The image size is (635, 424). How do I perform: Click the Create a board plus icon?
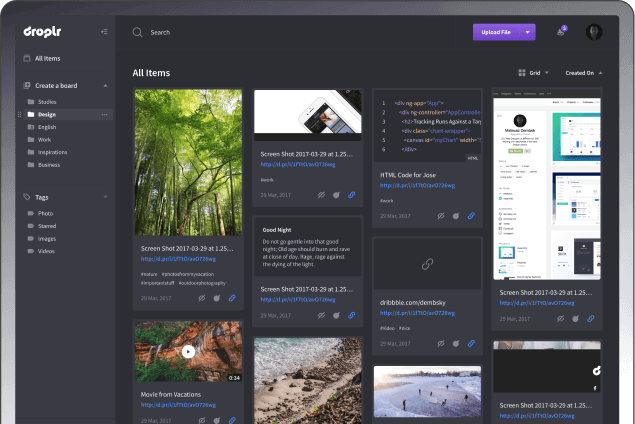[27, 85]
